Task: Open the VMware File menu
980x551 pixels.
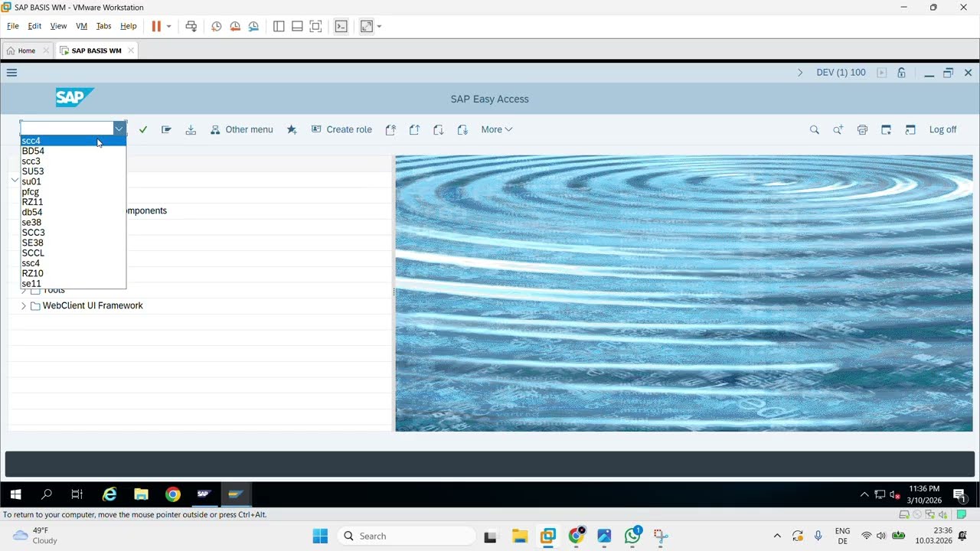Action: pyautogui.click(x=12, y=26)
